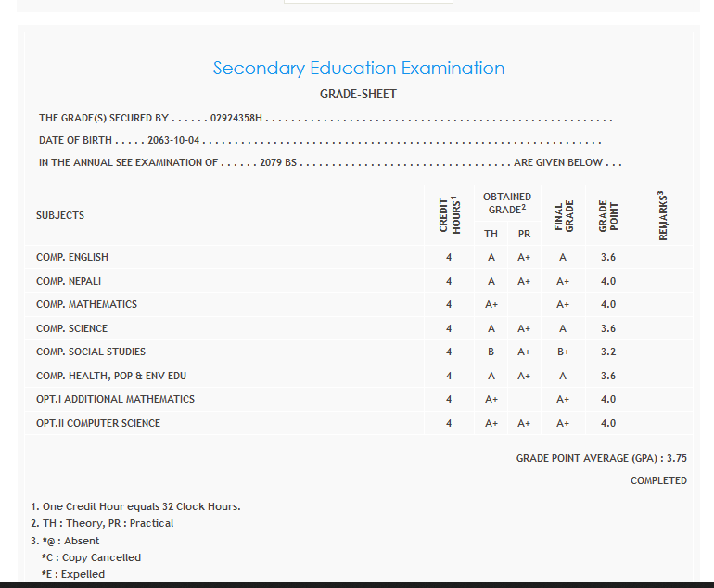Click the Secondary Education Examination title
The width and height of the screenshot is (714, 588).
tap(358, 69)
